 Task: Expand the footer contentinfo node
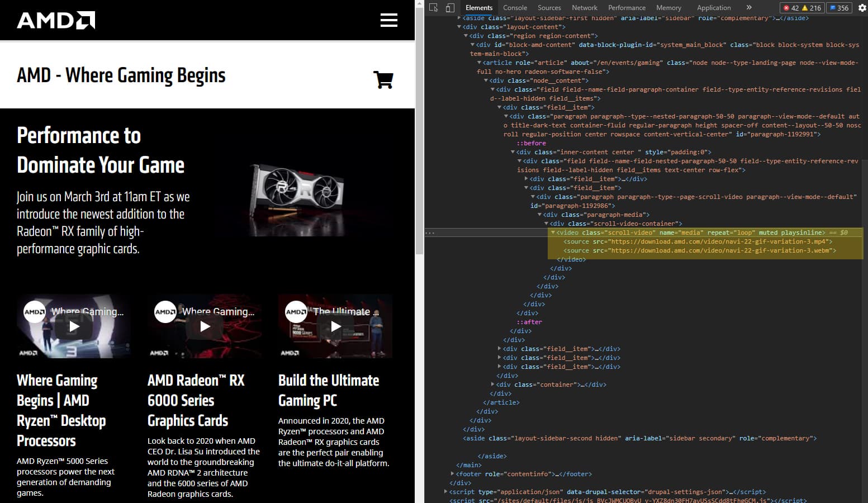(x=452, y=474)
